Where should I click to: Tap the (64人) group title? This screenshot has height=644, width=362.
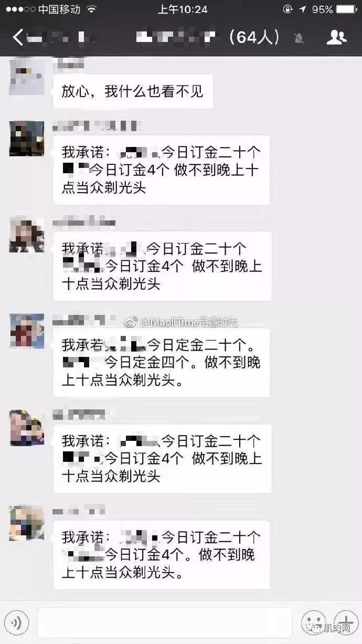254,37
